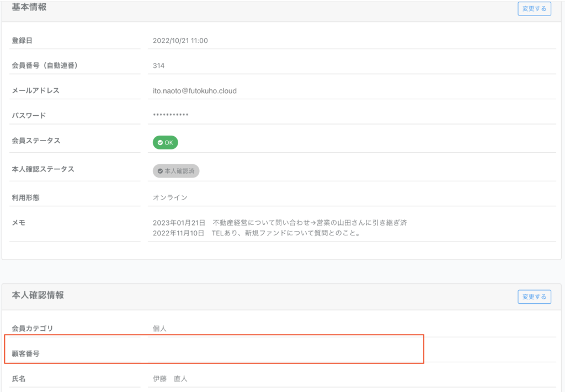The width and height of the screenshot is (565, 392).
Task: Click the 基本情報 section header
Action: click(29, 7)
